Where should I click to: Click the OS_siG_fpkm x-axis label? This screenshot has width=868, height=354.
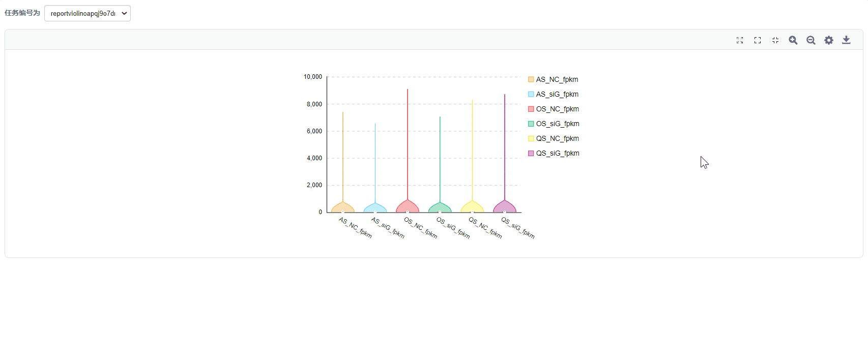click(453, 228)
